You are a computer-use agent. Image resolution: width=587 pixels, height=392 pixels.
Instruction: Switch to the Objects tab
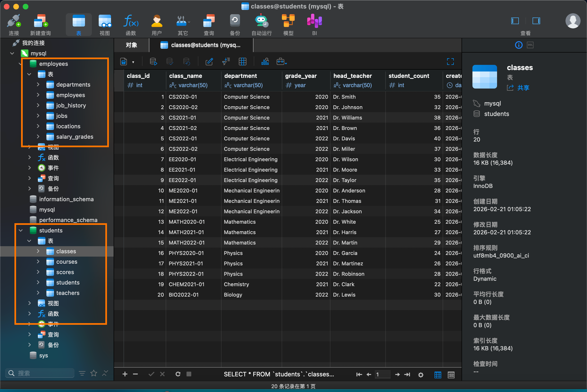(x=131, y=45)
